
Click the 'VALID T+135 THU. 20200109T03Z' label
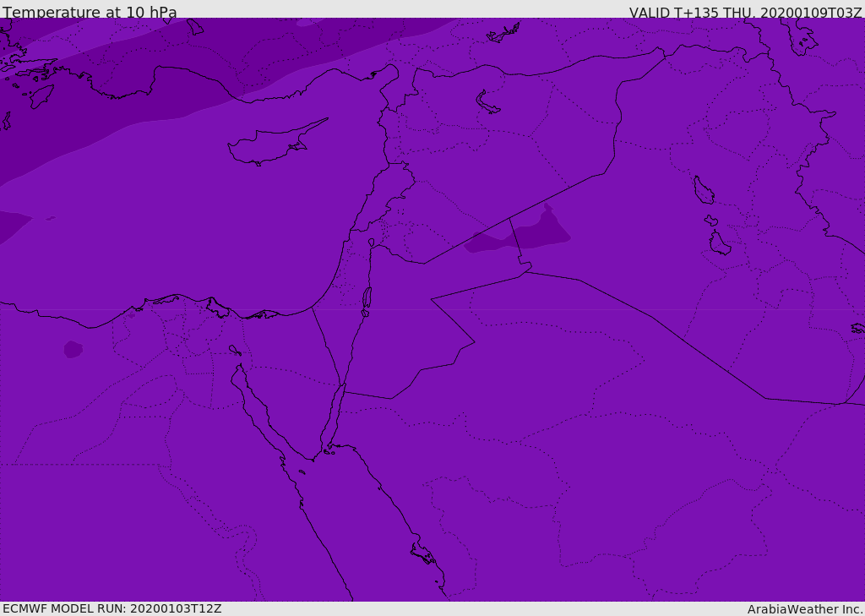point(745,13)
